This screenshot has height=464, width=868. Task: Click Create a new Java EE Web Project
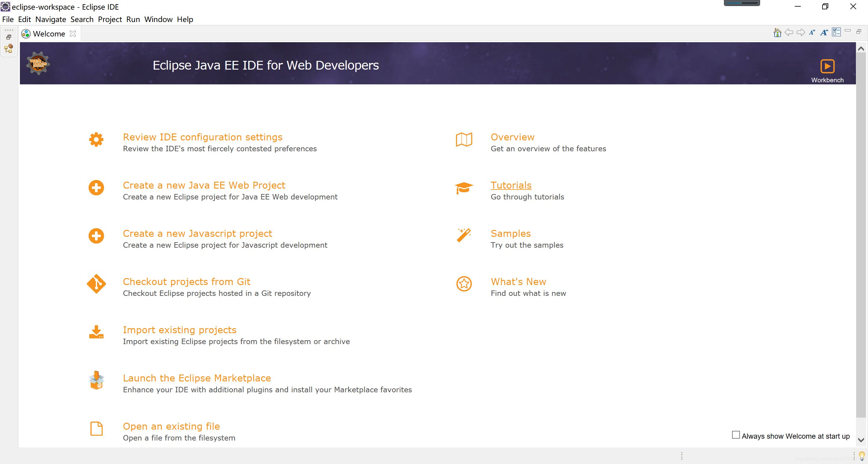(x=204, y=185)
